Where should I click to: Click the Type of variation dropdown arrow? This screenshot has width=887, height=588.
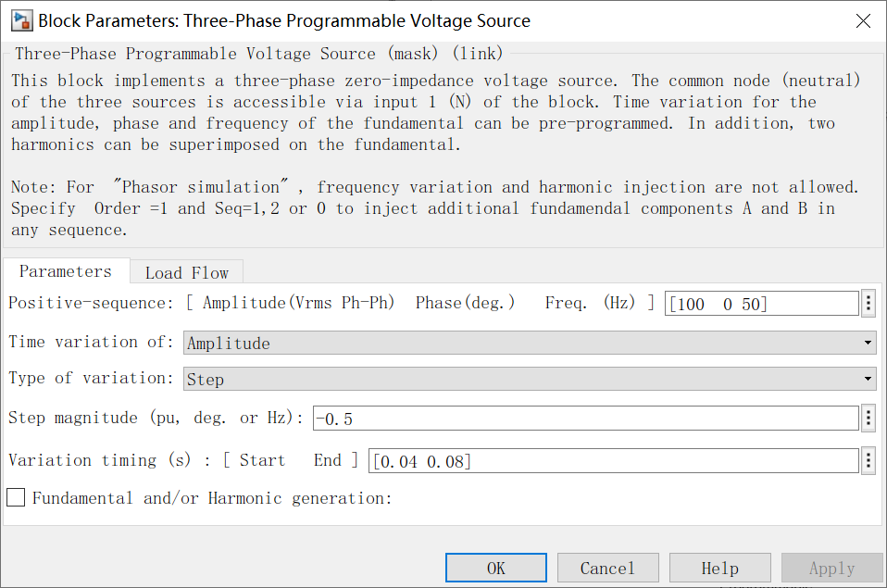point(867,379)
